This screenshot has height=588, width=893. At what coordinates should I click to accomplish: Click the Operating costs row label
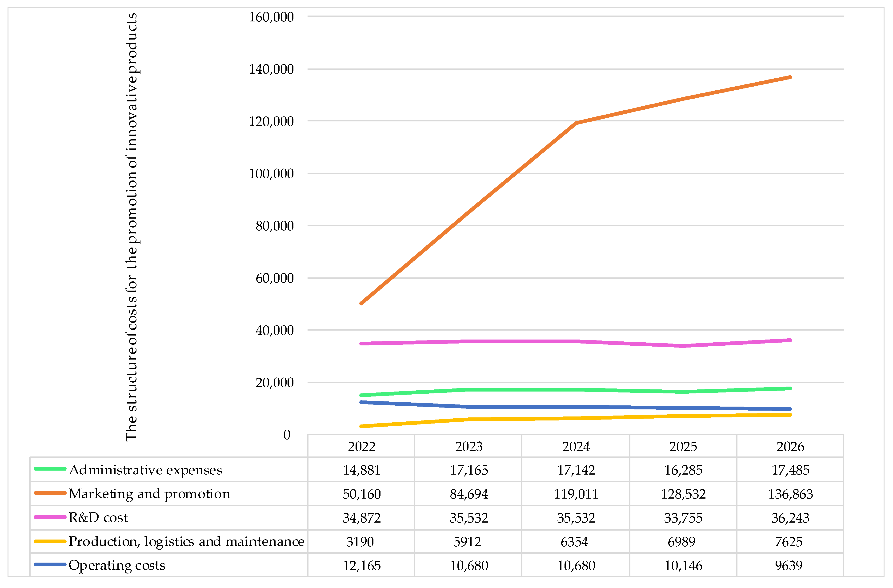click(117, 565)
